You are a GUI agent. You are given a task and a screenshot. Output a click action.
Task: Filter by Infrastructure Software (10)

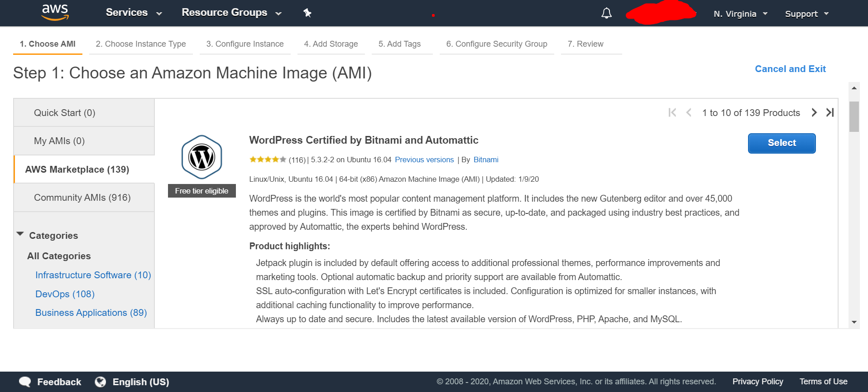[93, 275]
